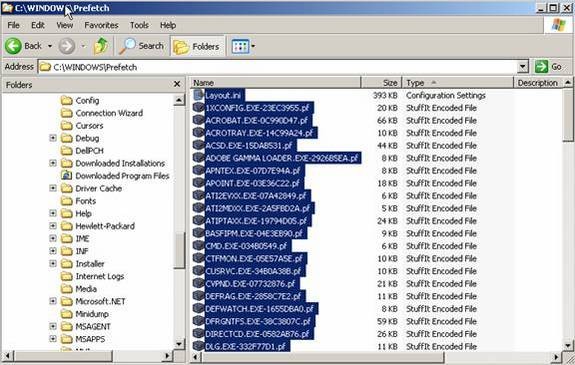Expand the MSAPPS folder node
This screenshot has height=365, width=575.
pyautogui.click(x=53, y=339)
